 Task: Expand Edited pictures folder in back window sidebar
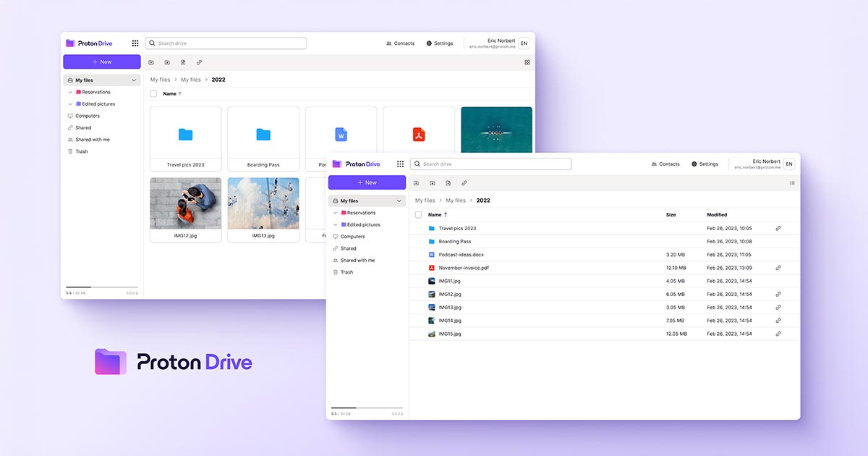[x=70, y=104]
